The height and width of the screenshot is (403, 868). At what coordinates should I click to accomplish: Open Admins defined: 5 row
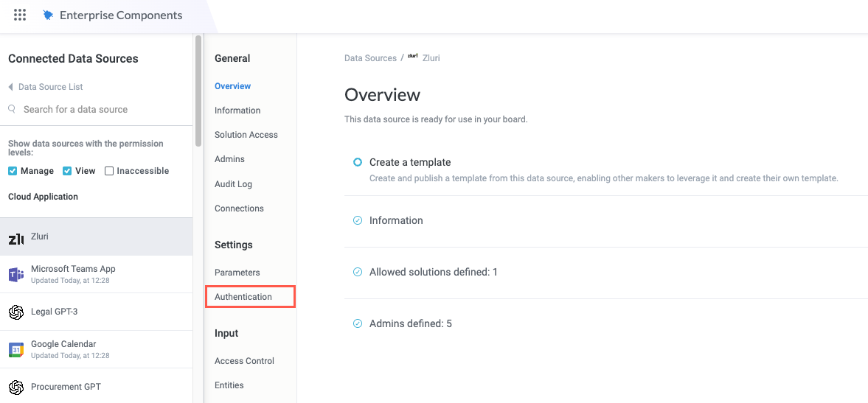410,323
